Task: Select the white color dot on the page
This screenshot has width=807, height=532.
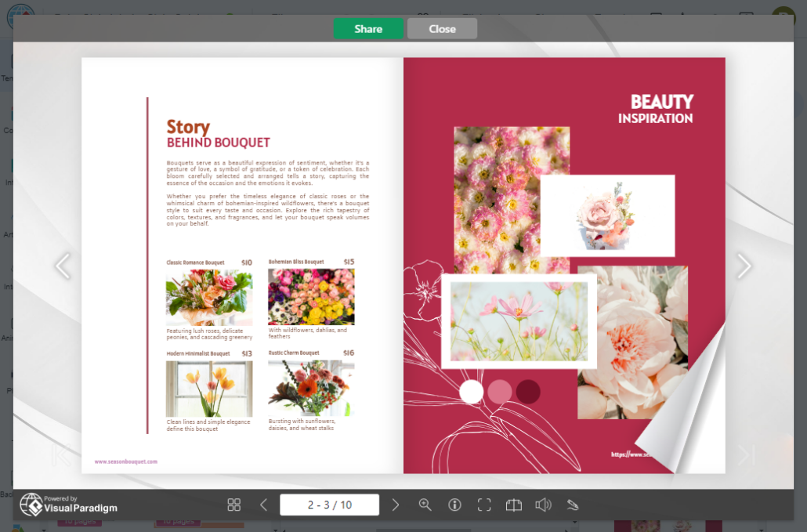Action: point(472,392)
